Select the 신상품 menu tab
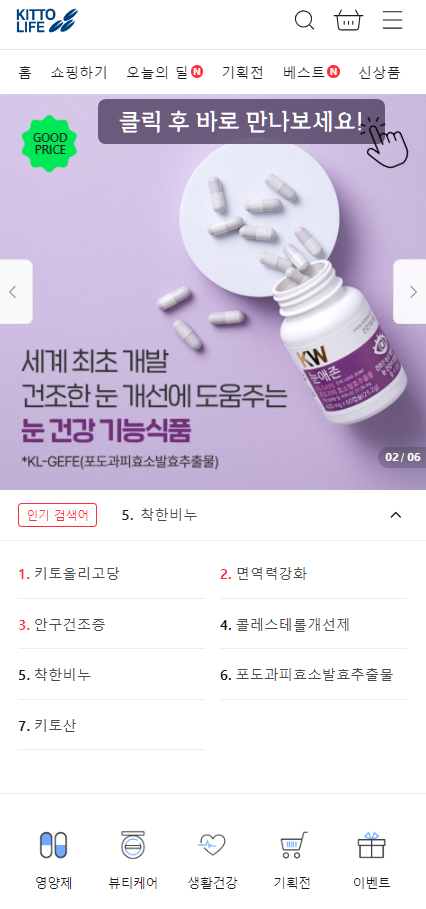This screenshot has height=909, width=426. coord(379,72)
